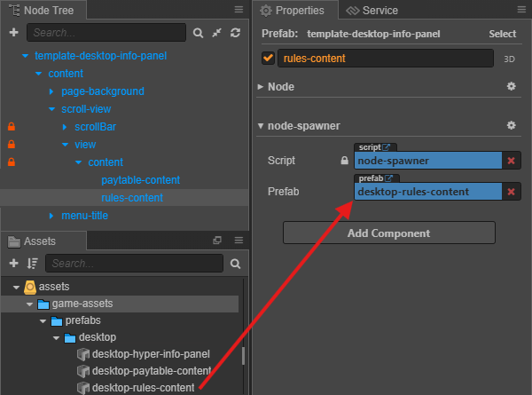Select the menu-title node
Image resolution: width=532 pixels, height=395 pixels.
84,216
